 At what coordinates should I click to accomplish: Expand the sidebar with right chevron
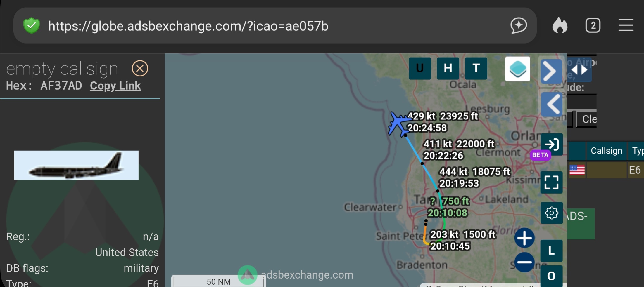[x=551, y=72]
